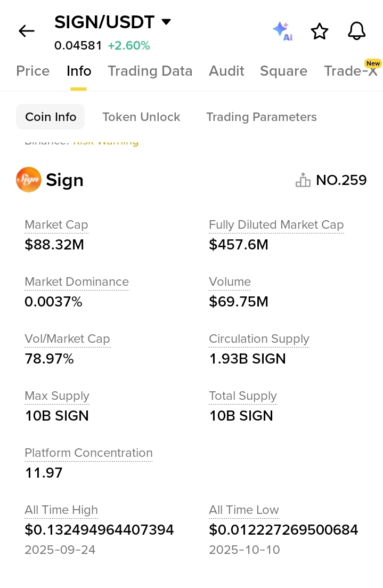This screenshot has width=383, height=588.
Task: Tap the Vol/Market Cap label
Action: (67, 339)
